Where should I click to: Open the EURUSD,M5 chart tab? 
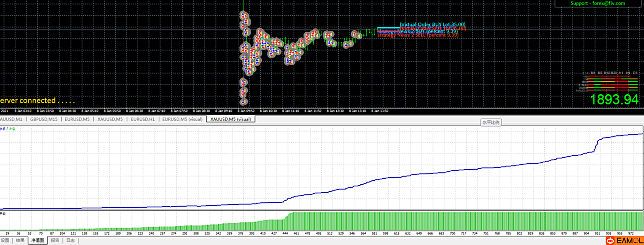point(77,119)
